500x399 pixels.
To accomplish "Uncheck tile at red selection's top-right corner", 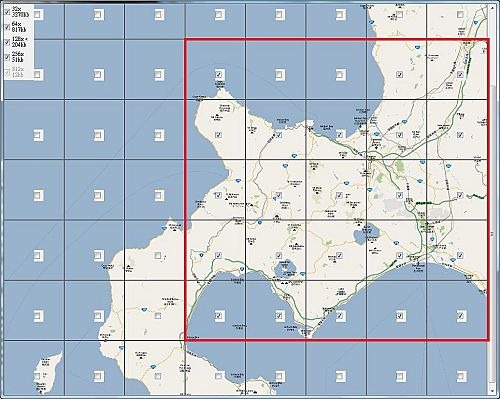I will point(460,75).
